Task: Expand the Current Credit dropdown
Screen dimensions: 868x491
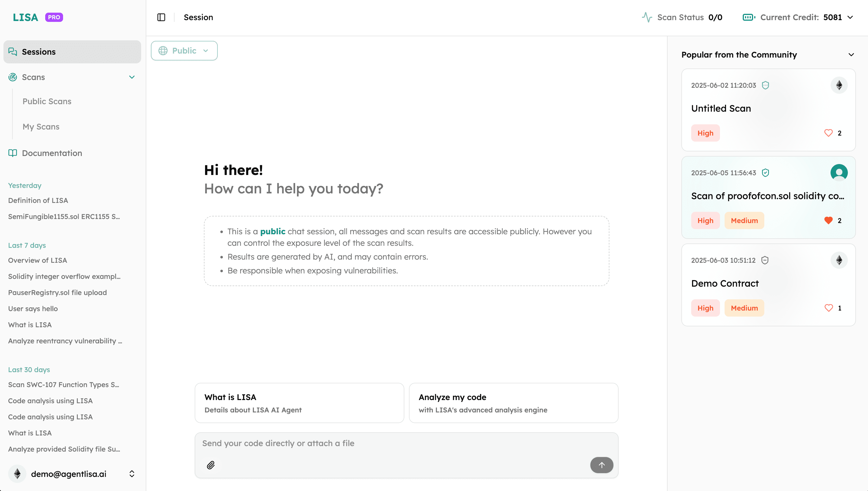Action: [x=850, y=17]
